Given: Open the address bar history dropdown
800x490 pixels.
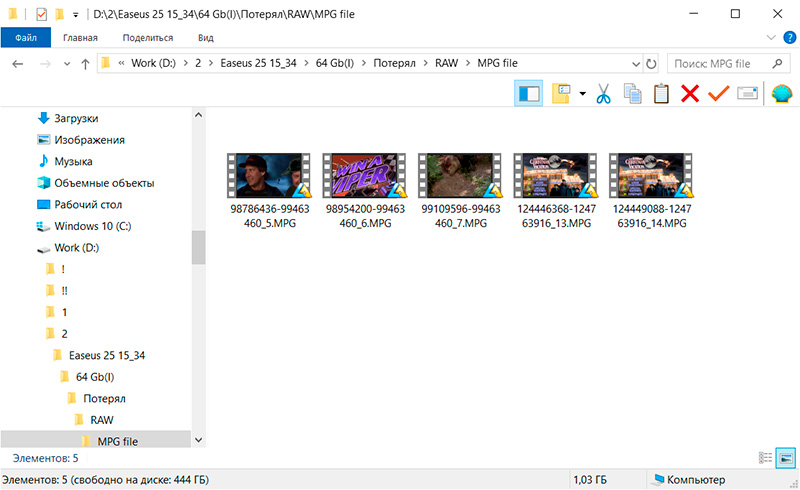Looking at the screenshot, I should 634,64.
